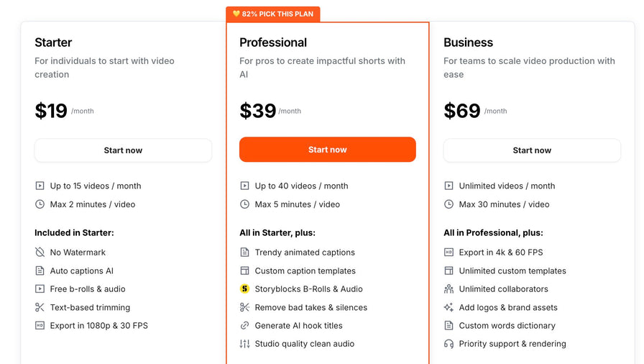
Task: Click the No Watermark icon
Action: click(x=40, y=252)
